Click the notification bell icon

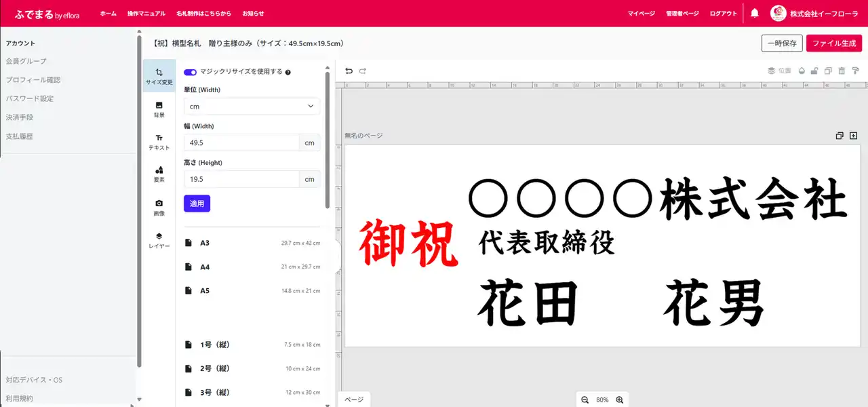coord(754,13)
